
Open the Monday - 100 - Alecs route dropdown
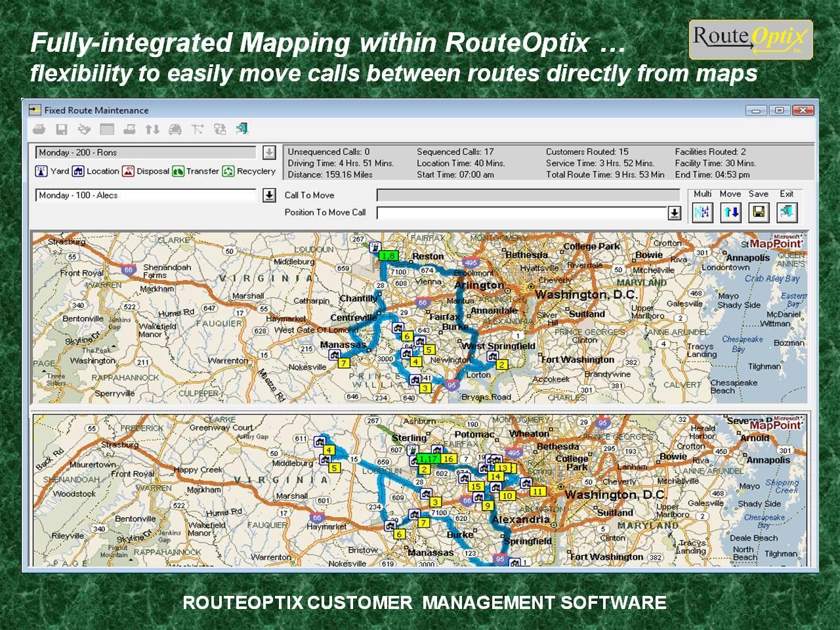point(269,196)
